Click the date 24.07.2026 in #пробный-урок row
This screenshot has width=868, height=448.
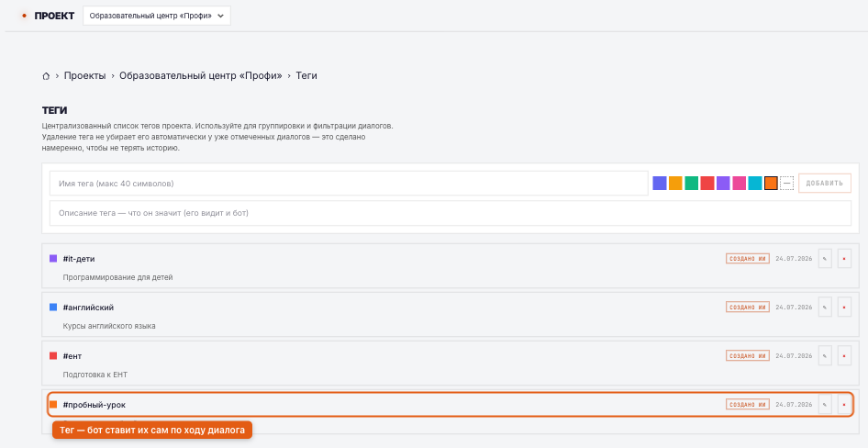click(794, 404)
